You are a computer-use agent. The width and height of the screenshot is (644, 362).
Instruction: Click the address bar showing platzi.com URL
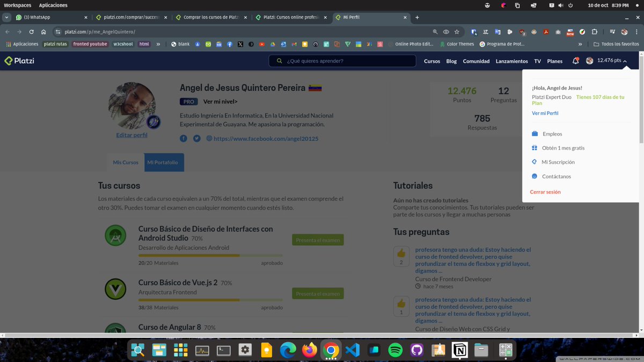241,32
